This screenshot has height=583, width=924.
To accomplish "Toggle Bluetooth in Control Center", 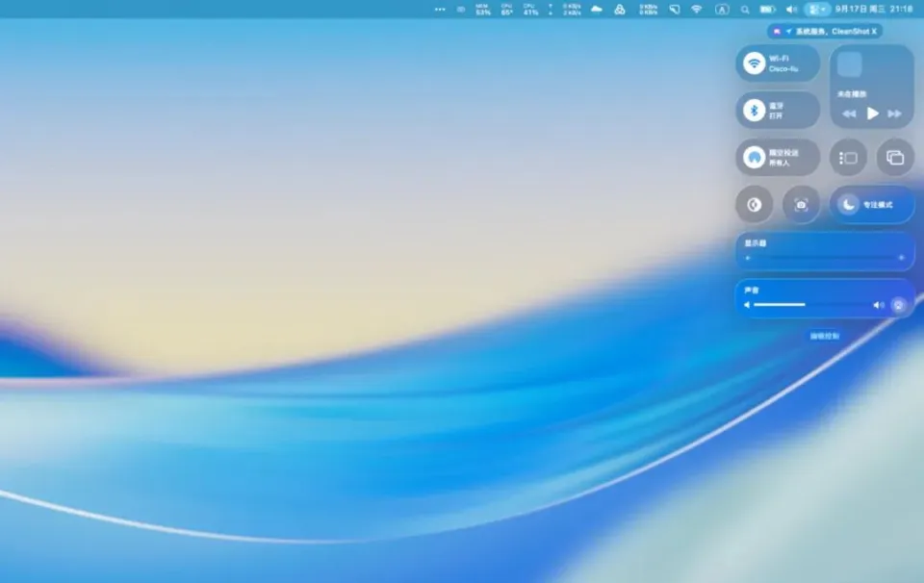I will pyautogui.click(x=755, y=111).
